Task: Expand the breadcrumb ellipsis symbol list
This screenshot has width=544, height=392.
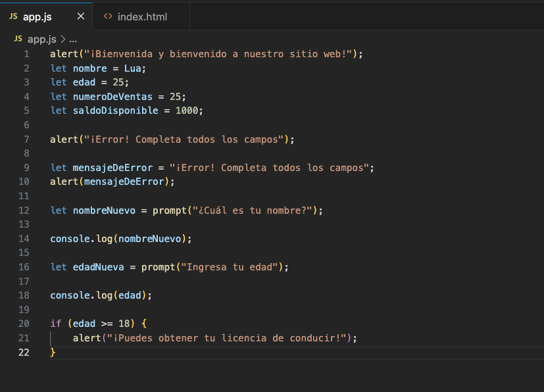Action: 73,39
